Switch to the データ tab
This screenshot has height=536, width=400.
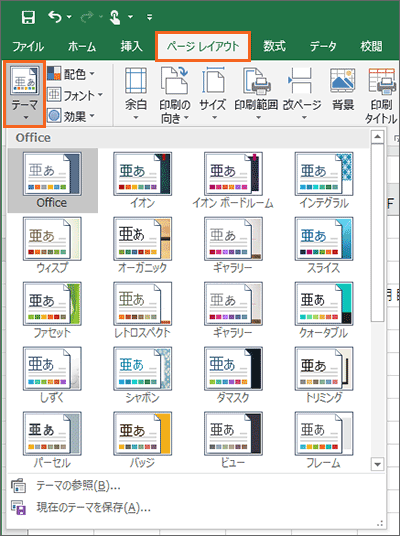323,46
